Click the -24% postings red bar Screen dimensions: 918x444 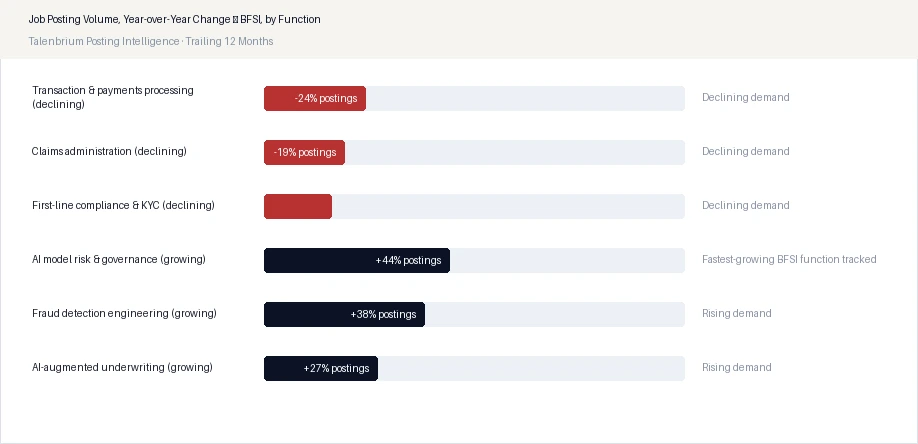(315, 98)
